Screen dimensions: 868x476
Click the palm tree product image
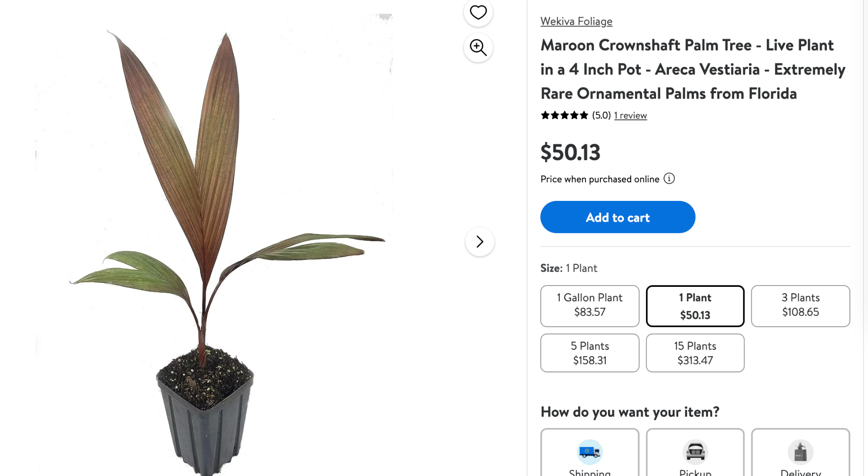[x=213, y=244]
